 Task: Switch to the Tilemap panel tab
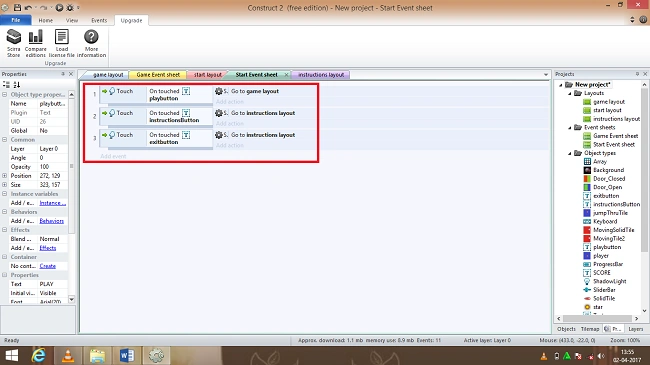[589, 329]
